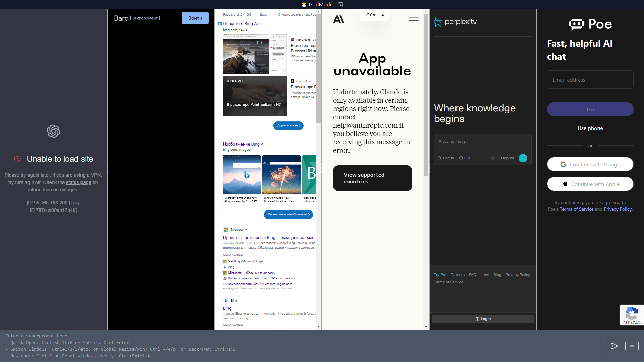Expand the Microsoft result source dropdown

pos(246,230)
